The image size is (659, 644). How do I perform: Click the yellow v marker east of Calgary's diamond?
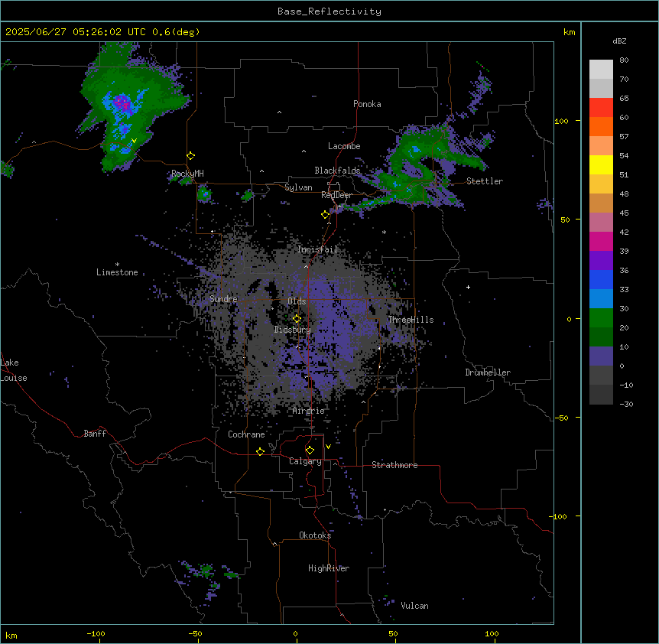point(328,447)
